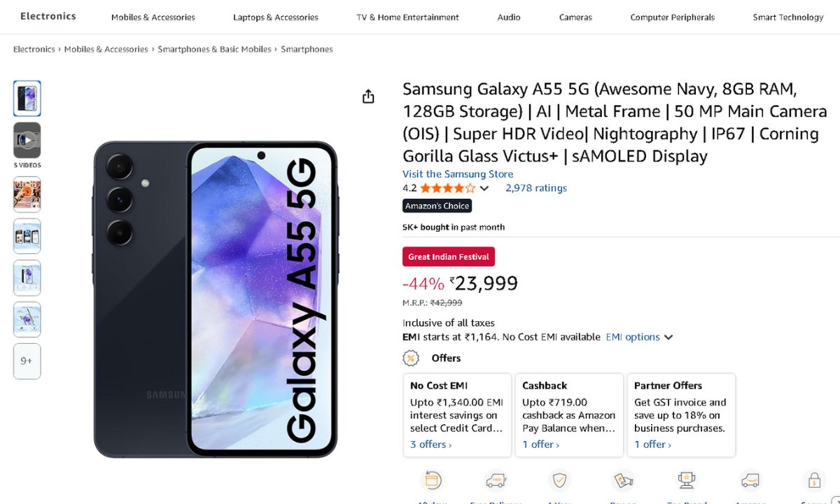Screen dimensions: 840x504
Task: Click the Amazon delivered van icon
Action: click(750, 480)
